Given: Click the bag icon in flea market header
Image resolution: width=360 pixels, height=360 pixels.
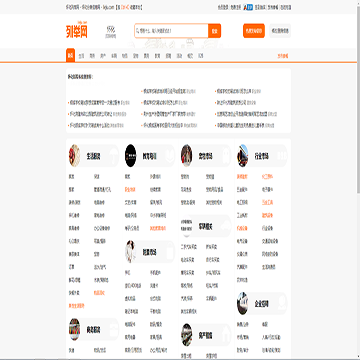Looking at the screenshot, I should point(170,252).
